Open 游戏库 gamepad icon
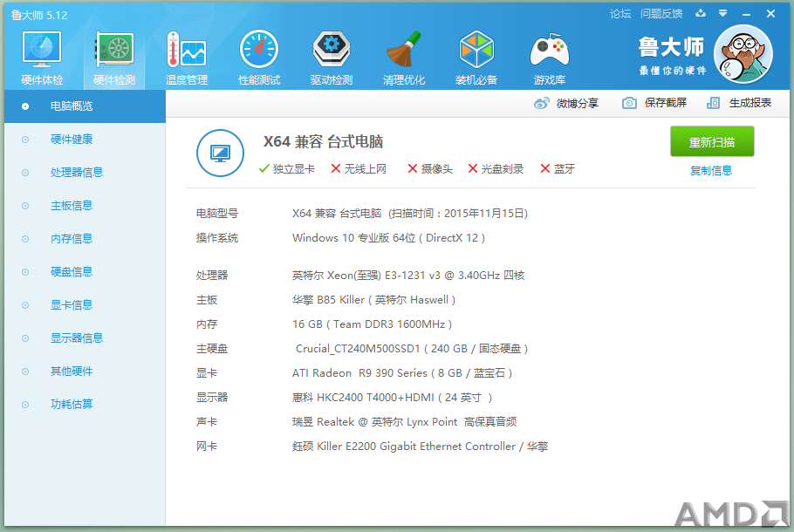Viewport: 794px width, 532px height. pyautogui.click(x=550, y=50)
